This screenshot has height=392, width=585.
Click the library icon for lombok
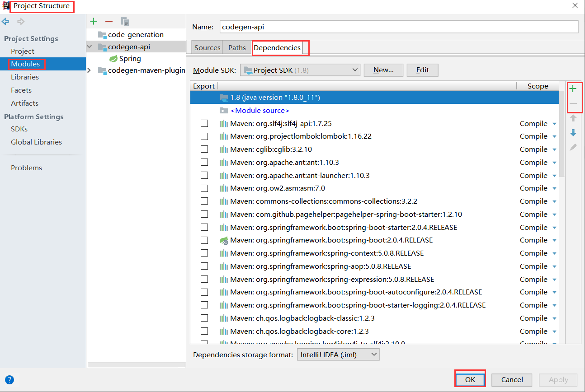(x=224, y=136)
